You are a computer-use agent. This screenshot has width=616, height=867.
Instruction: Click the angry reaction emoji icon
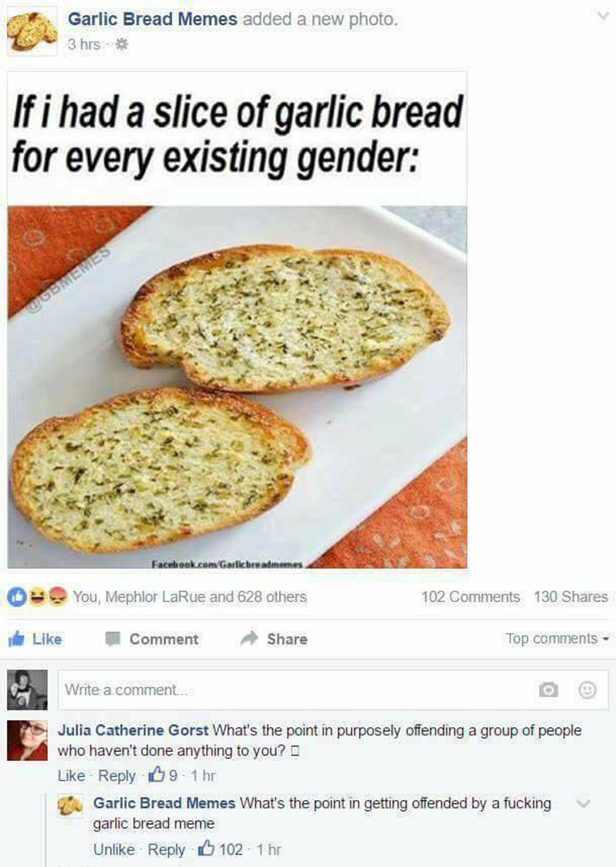pos(57,597)
